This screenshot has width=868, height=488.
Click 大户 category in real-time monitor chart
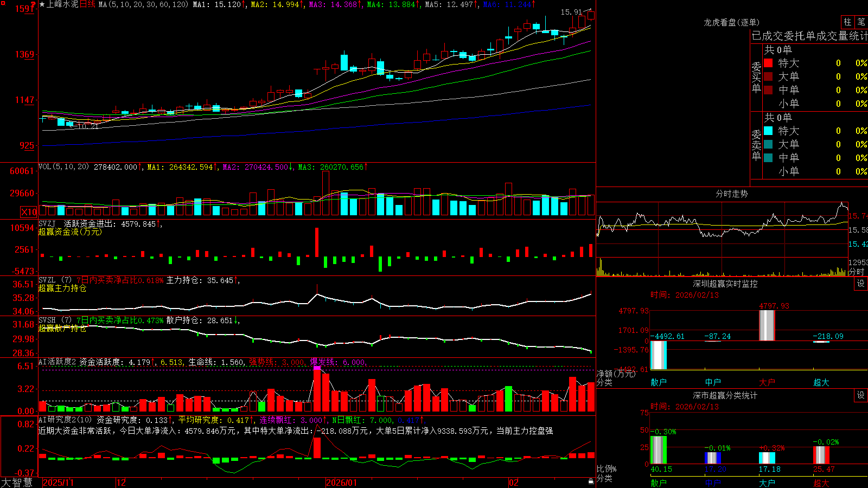pyautogui.click(x=767, y=382)
